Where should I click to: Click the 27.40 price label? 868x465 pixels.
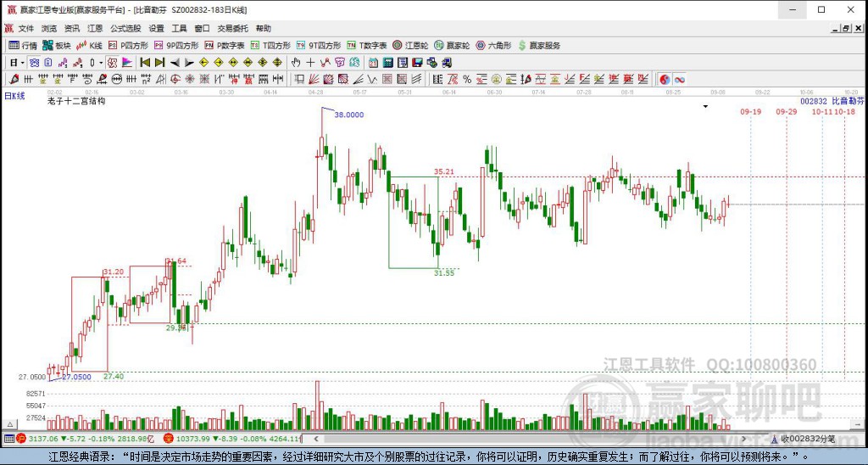[x=114, y=376]
